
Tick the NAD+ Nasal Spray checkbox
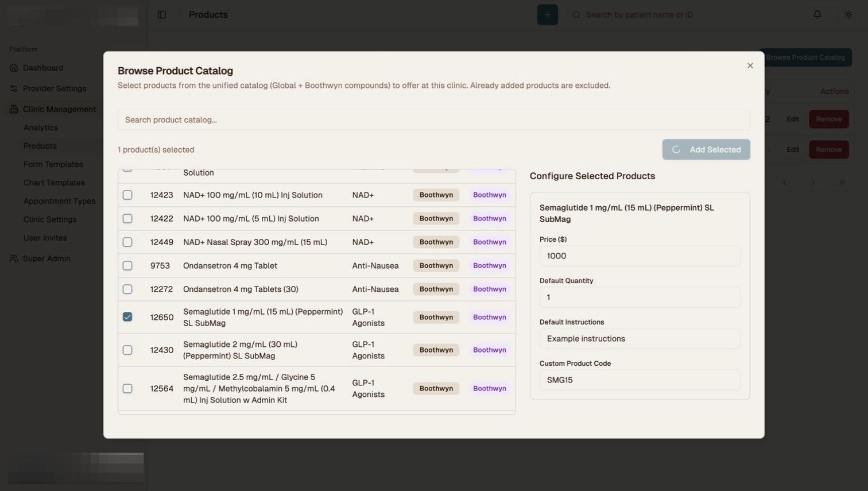(127, 242)
